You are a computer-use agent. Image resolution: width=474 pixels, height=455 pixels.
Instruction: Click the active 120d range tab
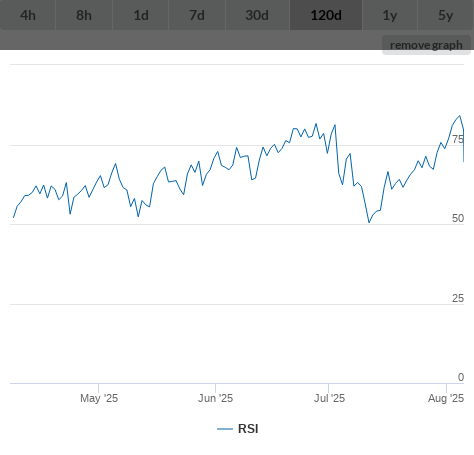tap(326, 15)
